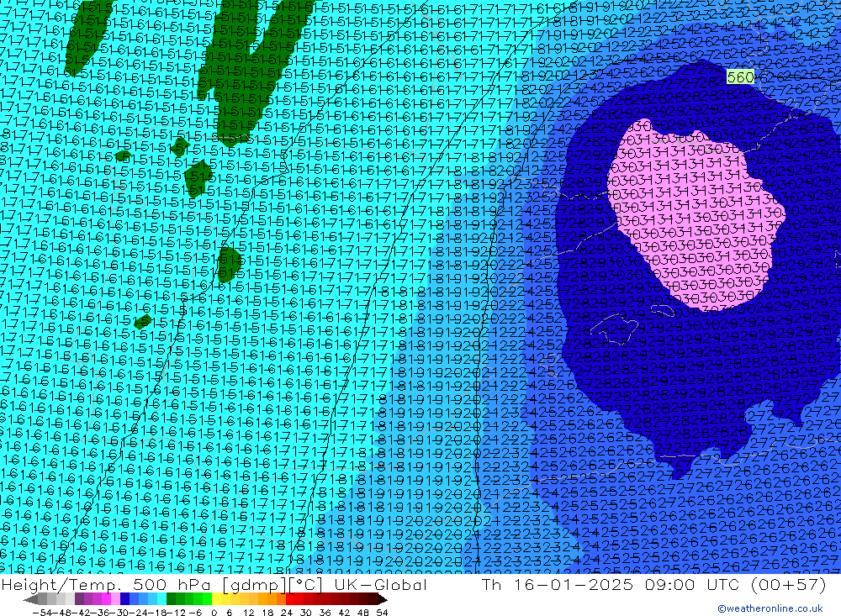Pick the bright red swatch above 24 in the legend
The height and width of the screenshot is (616, 841).
290,599
